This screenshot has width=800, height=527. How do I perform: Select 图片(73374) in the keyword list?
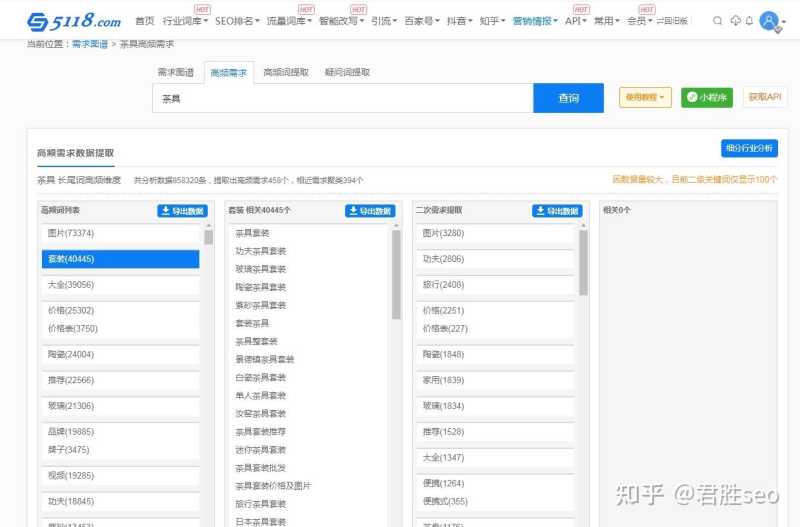pos(120,233)
